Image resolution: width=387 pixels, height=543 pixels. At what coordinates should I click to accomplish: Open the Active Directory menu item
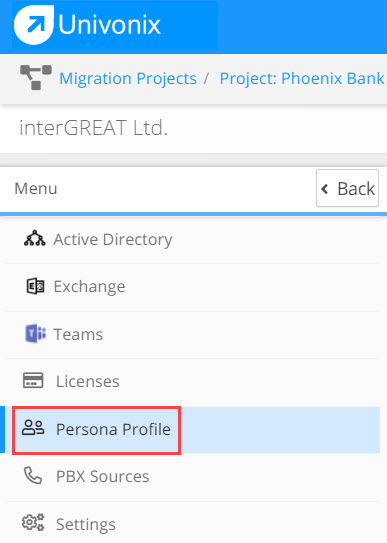pyautogui.click(x=194, y=239)
